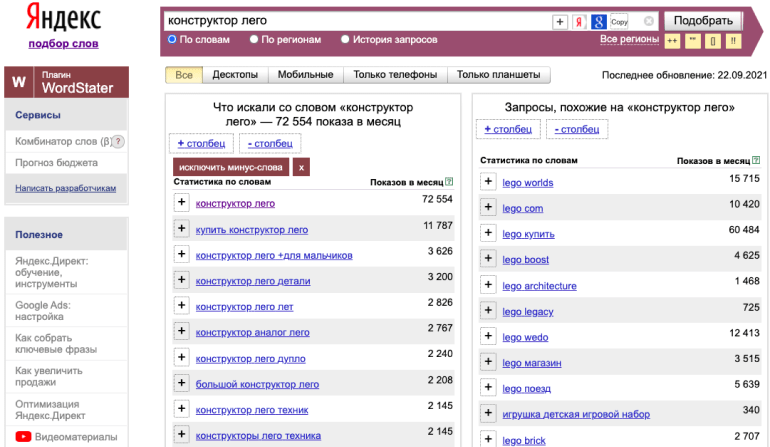Select the По регионам radio button

coord(254,39)
